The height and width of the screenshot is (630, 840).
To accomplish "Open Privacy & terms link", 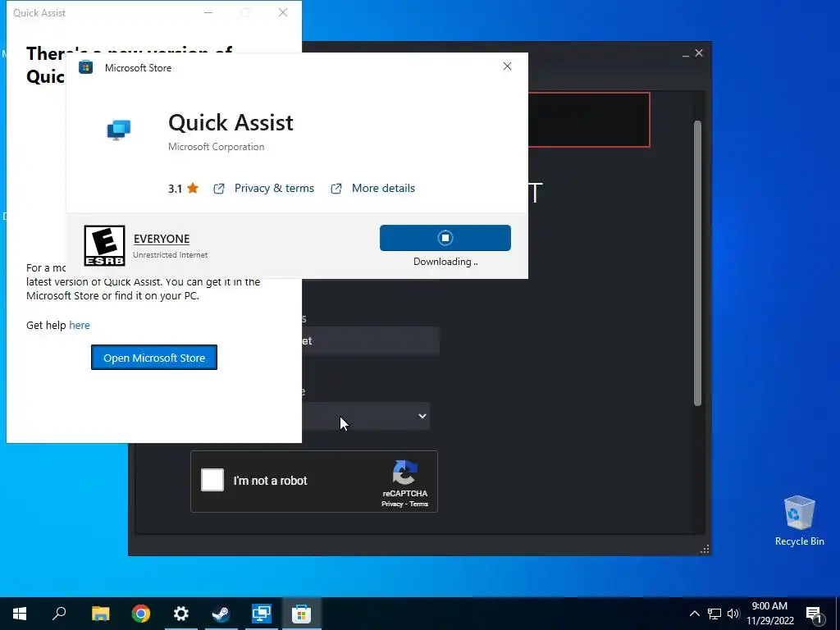I will [274, 188].
